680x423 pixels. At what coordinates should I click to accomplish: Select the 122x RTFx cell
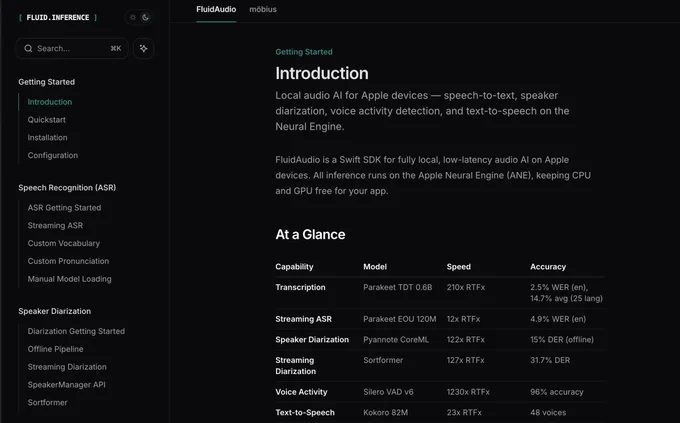pos(466,340)
